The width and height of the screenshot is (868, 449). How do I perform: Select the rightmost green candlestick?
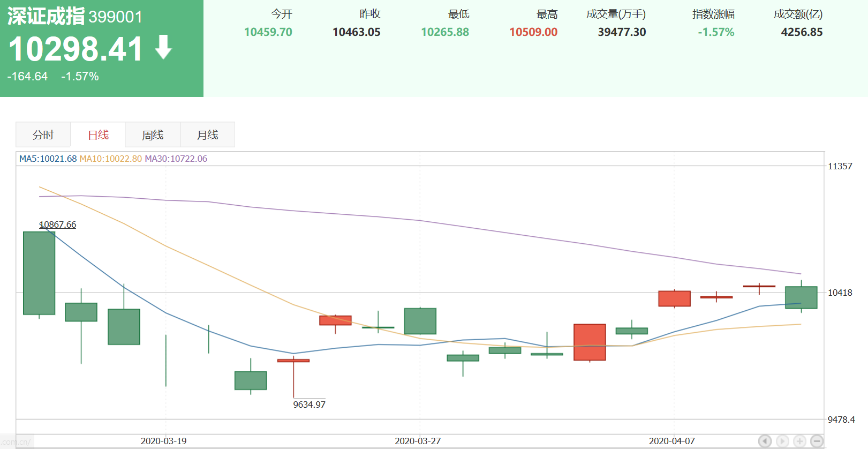pyautogui.click(x=801, y=297)
